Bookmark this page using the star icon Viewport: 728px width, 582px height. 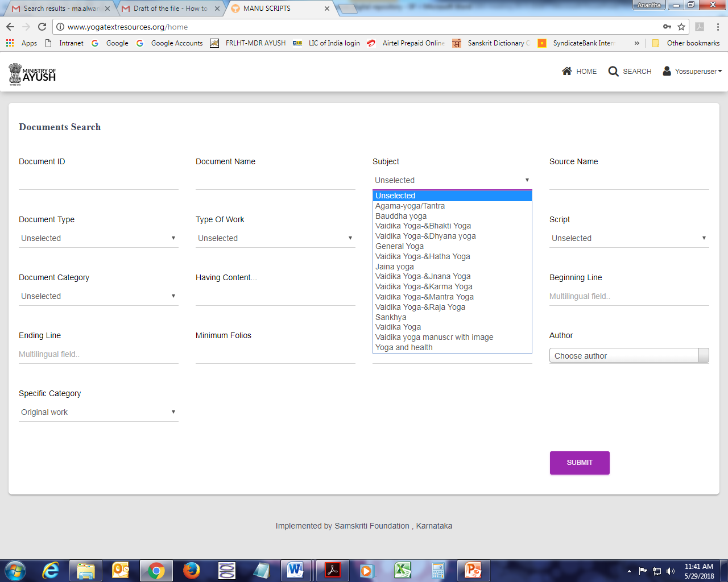point(681,27)
